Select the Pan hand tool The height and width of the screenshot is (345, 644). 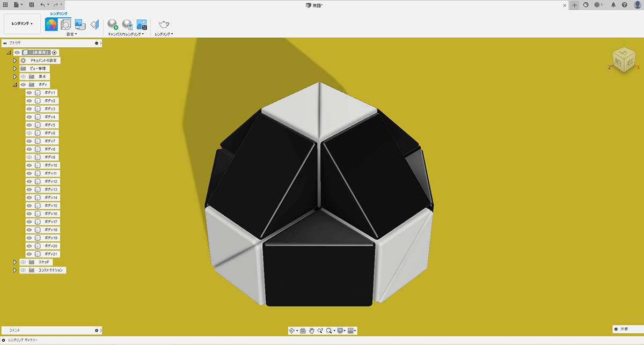point(312,331)
